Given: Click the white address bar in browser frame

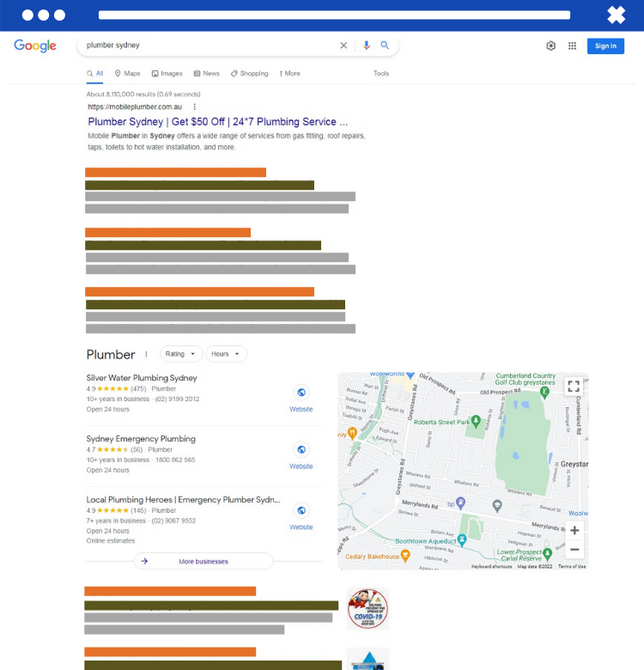Looking at the screenshot, I should [334, 15].
